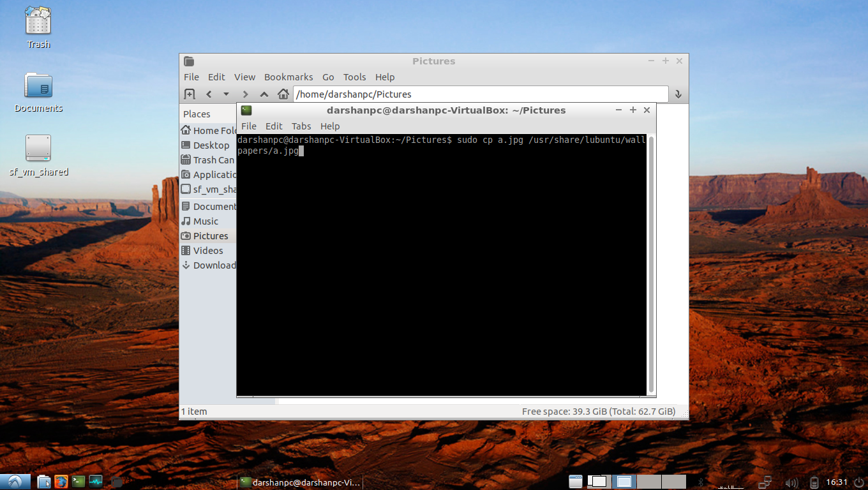Screen dimensions: 868x490
Task: Switch to the terminal window taskbar button
Action: point(300,482)
